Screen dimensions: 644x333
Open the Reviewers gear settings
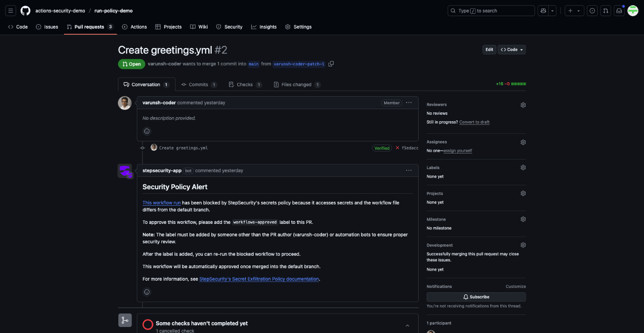[523, 105]
